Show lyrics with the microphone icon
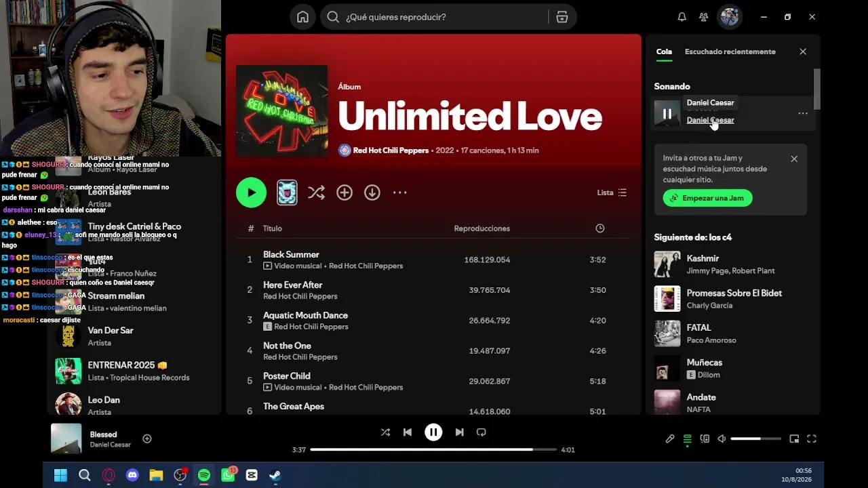Image resolution: width=868 pixels, height=488 pixels. pyautogui.click(x=670, y=439)
